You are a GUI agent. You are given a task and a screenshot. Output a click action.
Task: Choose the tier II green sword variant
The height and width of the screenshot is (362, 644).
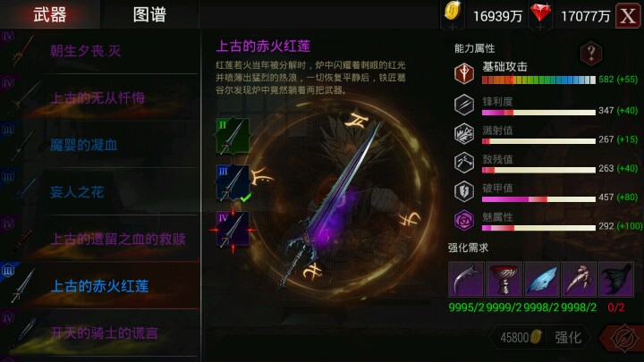click(x=233, y=136)
